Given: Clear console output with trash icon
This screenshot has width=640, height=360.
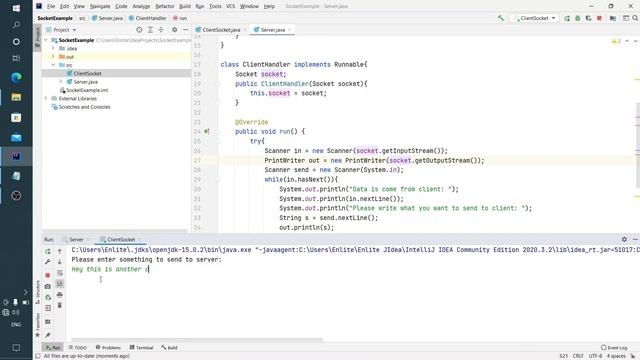Looking at the screenshot, I should coord(60,305).
